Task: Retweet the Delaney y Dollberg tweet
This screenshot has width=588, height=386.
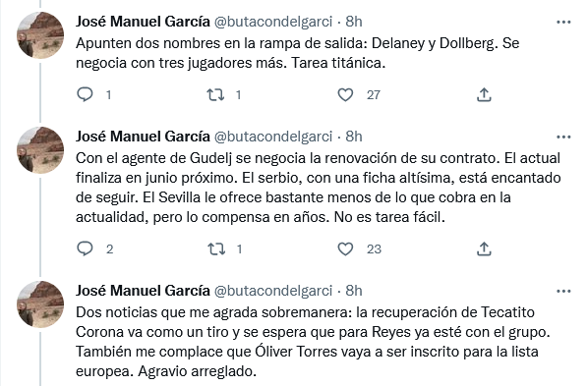Action: 216,94
